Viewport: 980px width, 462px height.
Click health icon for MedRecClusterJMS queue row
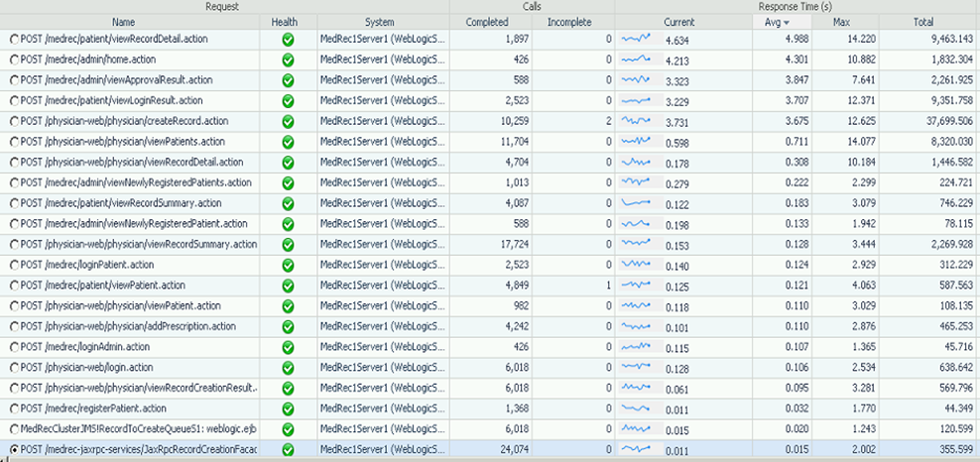(288, 429)
